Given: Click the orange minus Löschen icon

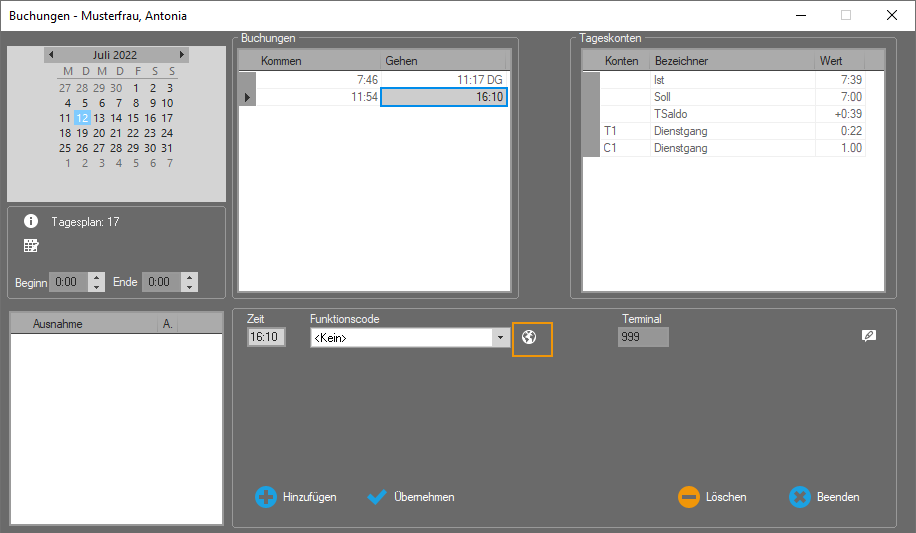Looking at the screenshot, I should pyautogui.click(x=688, y=497).
